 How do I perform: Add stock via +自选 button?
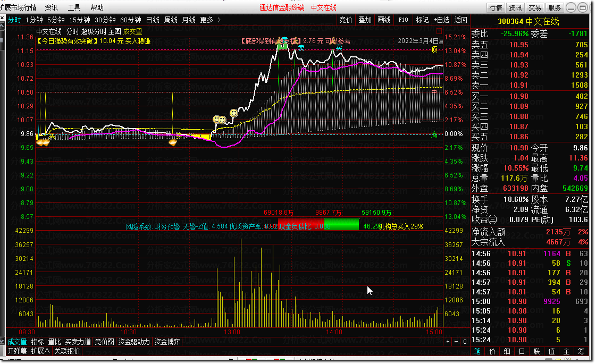click(x=441, y=20)
